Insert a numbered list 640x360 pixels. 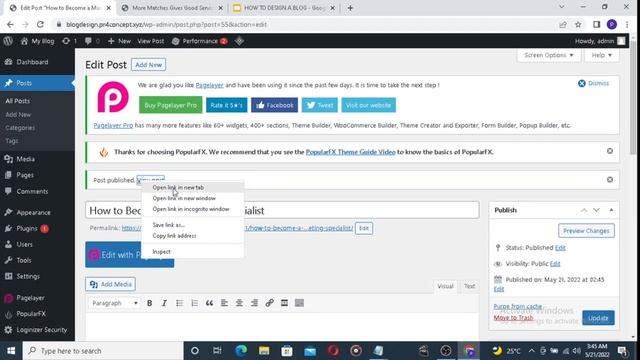(x=194, y=303)
